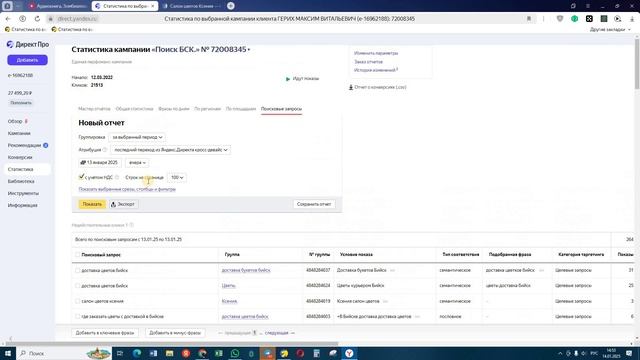
Task: Open group link доставка цветов бийск
Action: pos(245,317)
